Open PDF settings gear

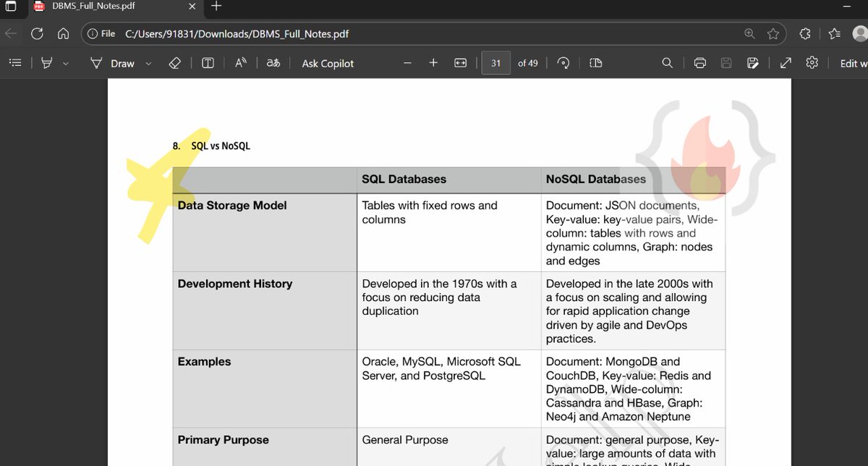click(x=812, y=63)
